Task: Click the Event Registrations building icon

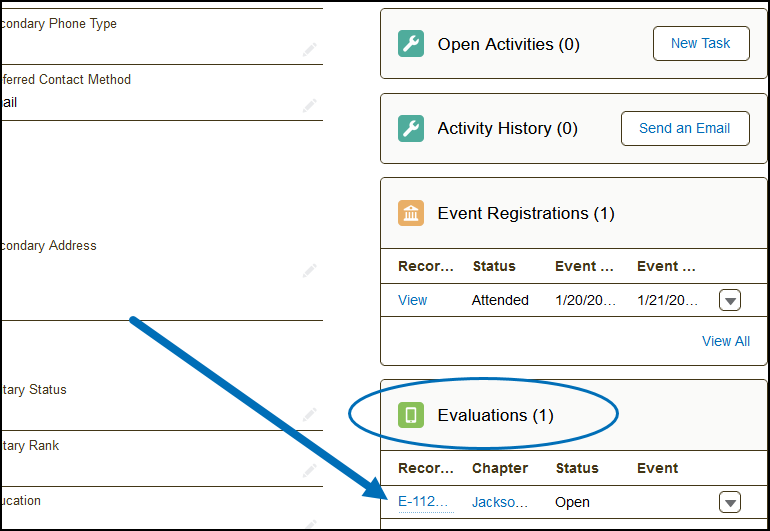Action: pyautogui.click(x=411, y=213)
